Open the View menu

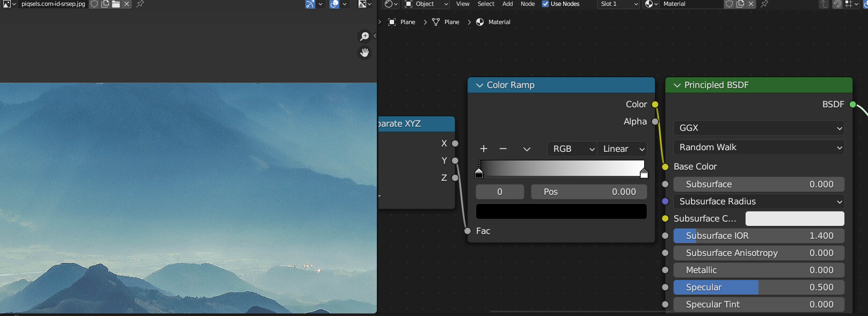click(x=463, y=4)
